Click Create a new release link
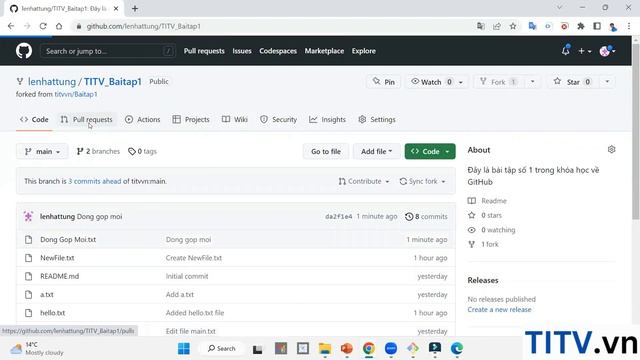640x360 pixels. tap(499, 309)
